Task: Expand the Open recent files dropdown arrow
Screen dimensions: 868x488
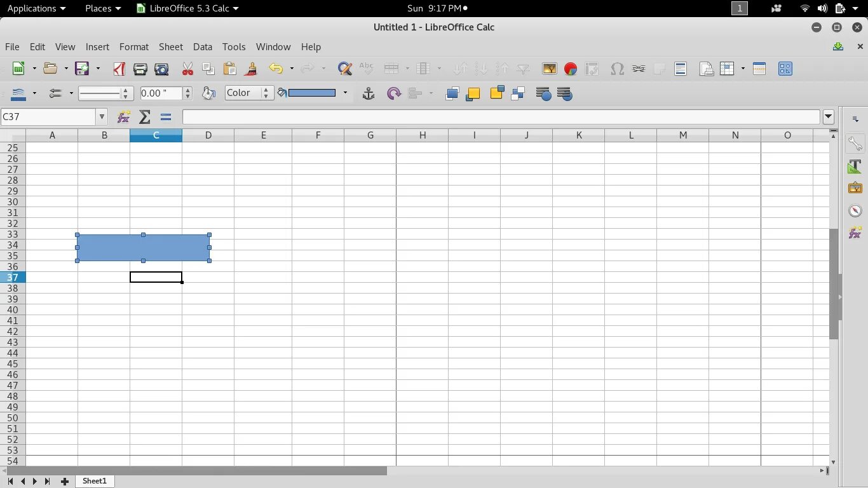Action: coord(65,69)
